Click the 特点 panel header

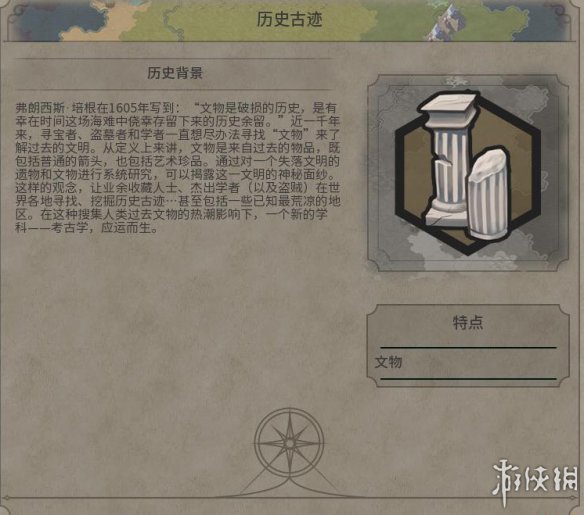coord(468,322)
